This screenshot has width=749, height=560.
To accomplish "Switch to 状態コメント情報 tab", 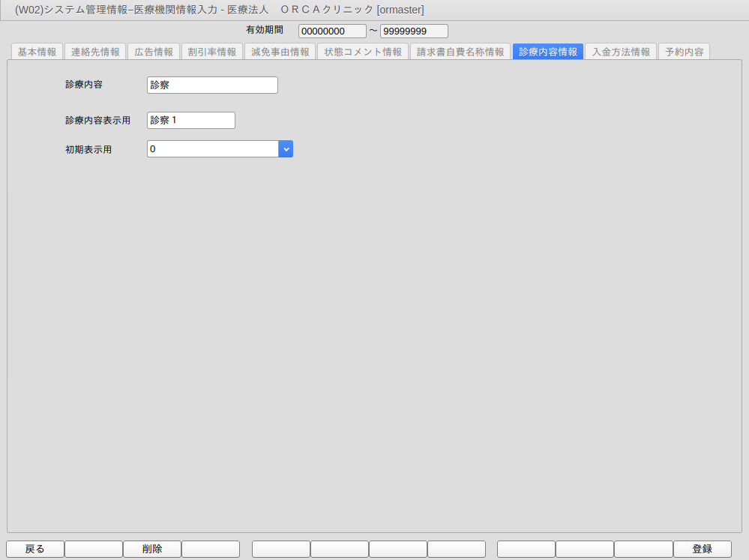I will (x=363, y=52).
